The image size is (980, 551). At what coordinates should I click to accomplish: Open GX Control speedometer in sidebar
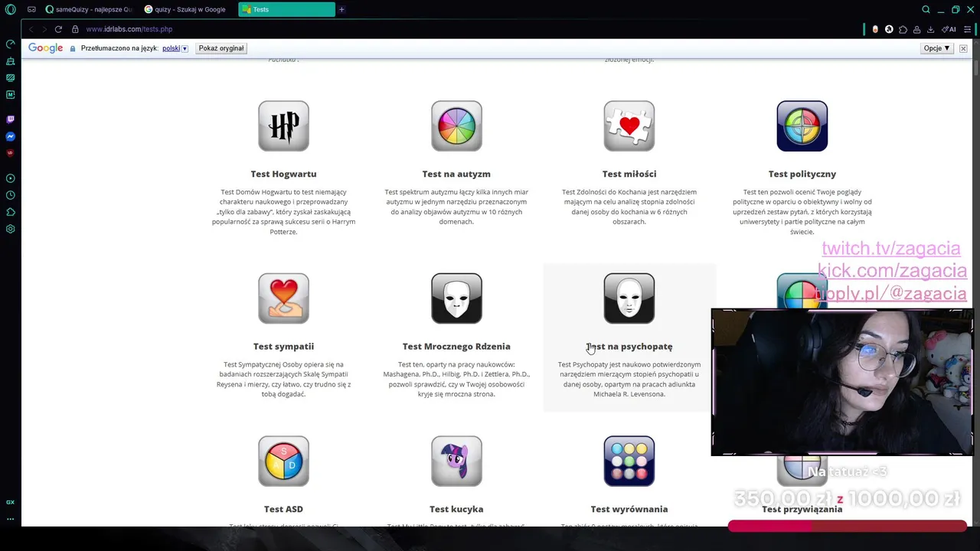[x=10, y=44]
